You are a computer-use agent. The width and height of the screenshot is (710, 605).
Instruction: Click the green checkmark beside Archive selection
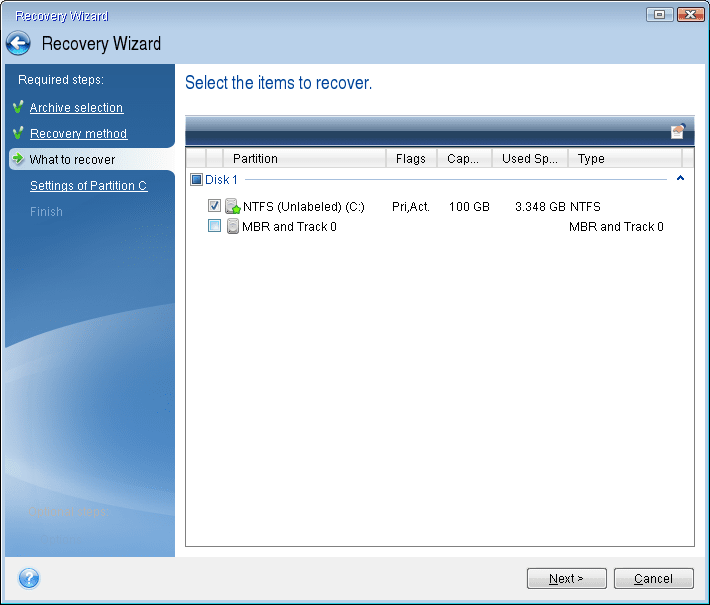pyautogui.click(x=17, y=108)
